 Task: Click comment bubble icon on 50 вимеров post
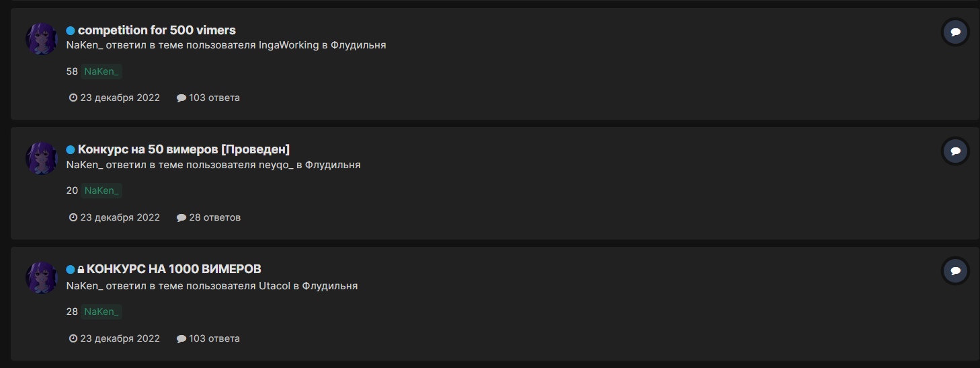(x=955, y=151)
